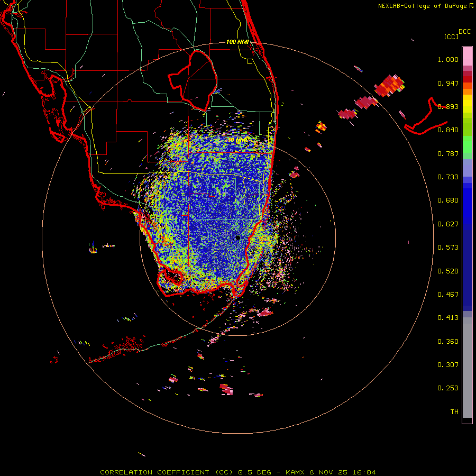The image size is (476, 476).
Task: Click the TH threshold label
Action: click(454, 412)
